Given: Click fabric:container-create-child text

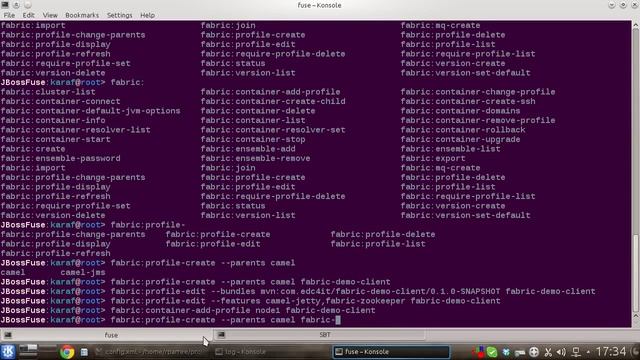Looking at the screenshot, I should click(273, 102).
